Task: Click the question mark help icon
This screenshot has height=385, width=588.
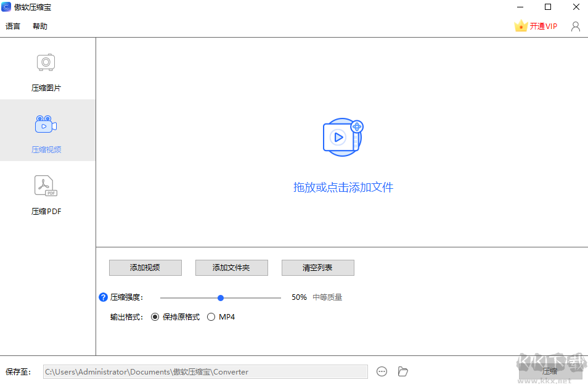Action: [102, 297]
